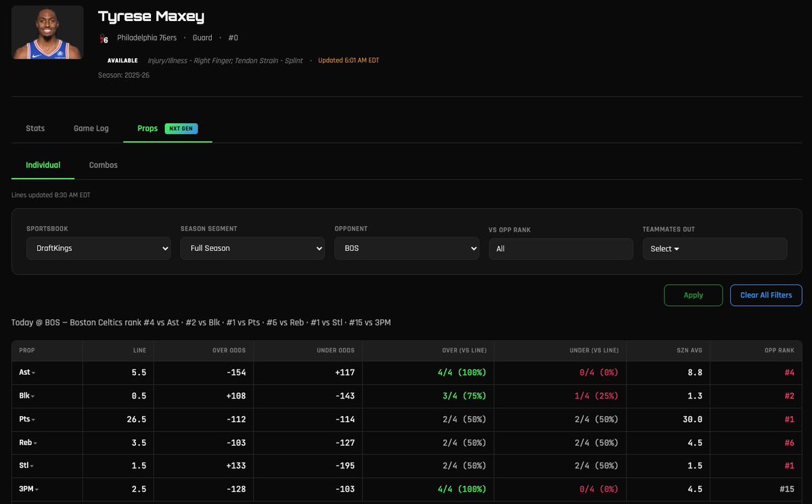Expand the Reb prop row
Image resolution: width=812 pixels, height=504 pixels.
click(28, 442)
